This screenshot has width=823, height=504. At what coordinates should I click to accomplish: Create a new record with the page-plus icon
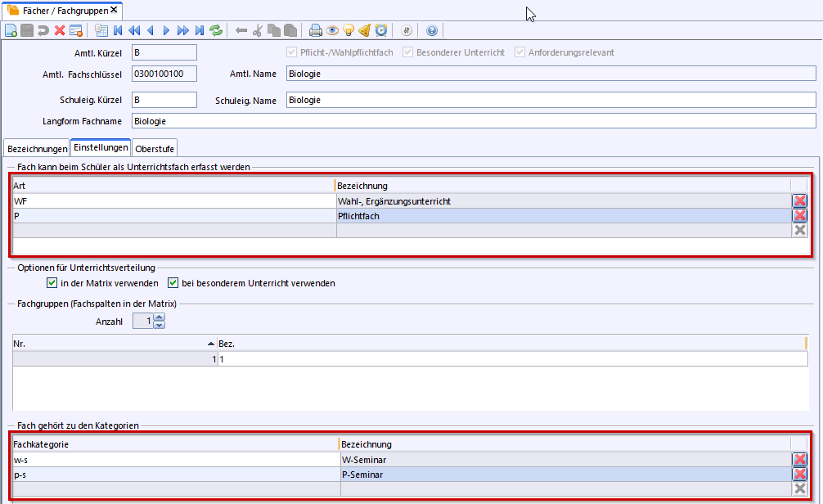pyautogui.click(x=11, y=30)
